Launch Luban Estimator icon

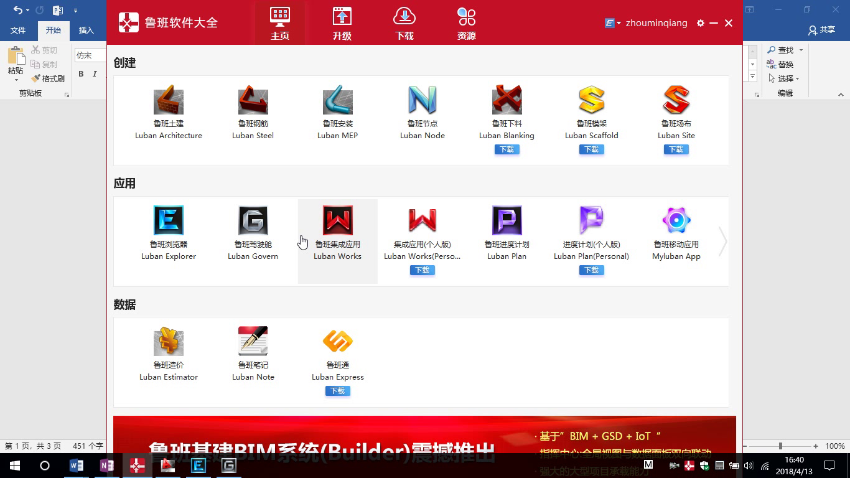[x=169, y=341]
